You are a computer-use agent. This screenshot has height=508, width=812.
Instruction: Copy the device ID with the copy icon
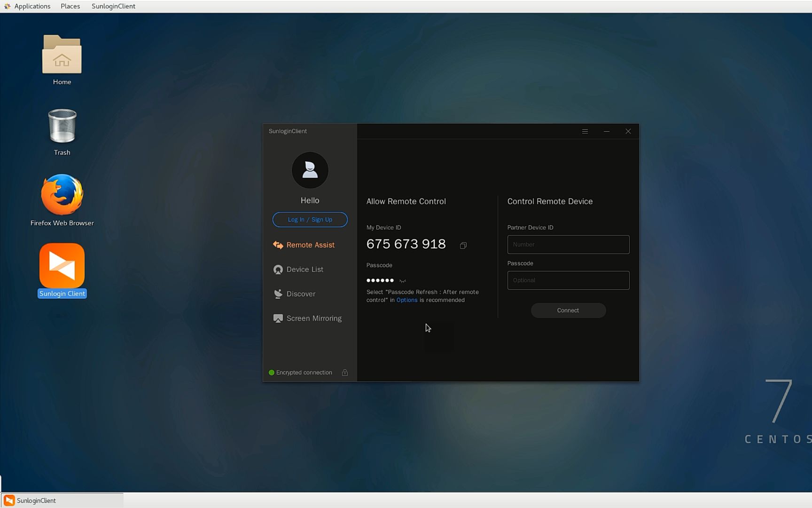click(463, 245)
